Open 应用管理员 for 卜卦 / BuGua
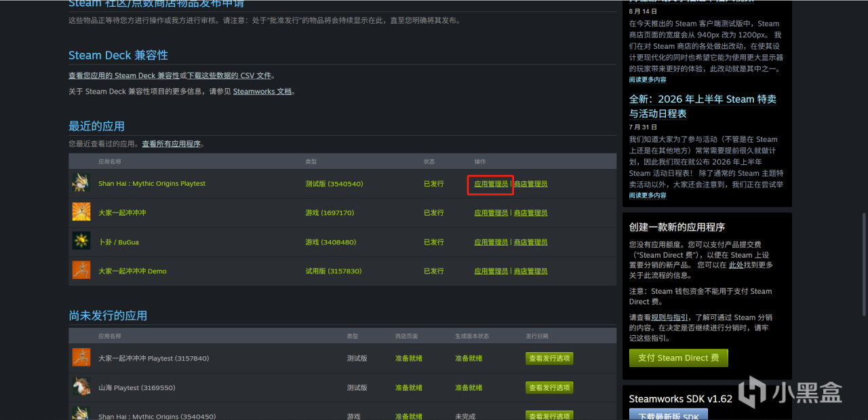Image resolution: width=868 pixels, height=420 pixels. (x=491, y=242)
